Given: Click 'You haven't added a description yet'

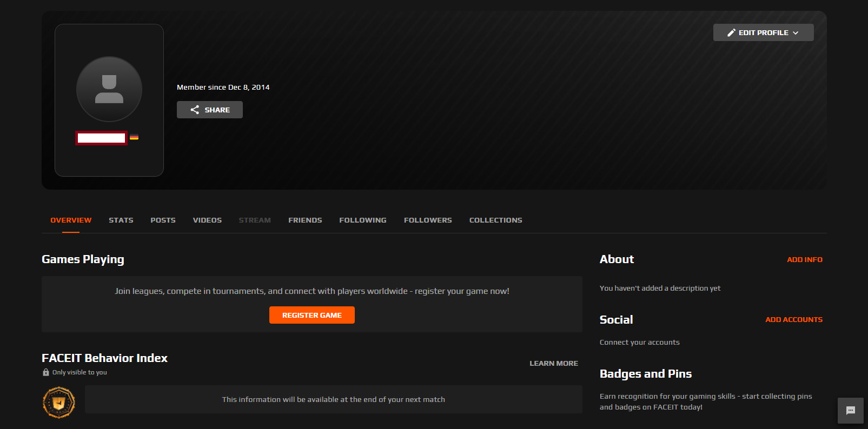Looking at the screenshot, I should [x=660, y=289].
